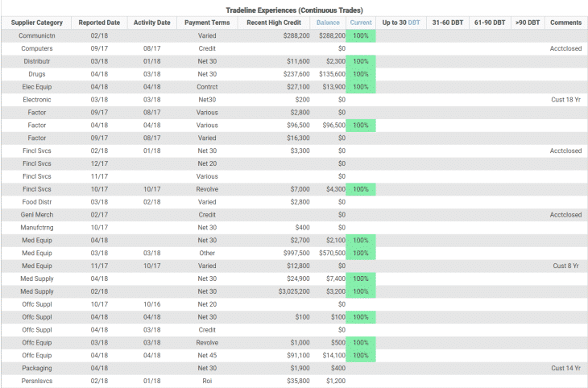
Task: Click the Comments column header
Action: point(565,23)
